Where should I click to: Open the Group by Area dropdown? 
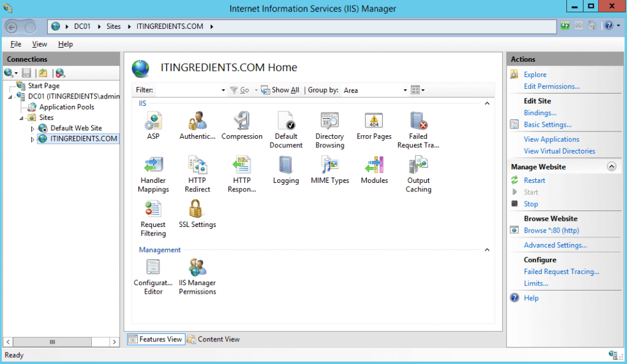click(405, 91)
